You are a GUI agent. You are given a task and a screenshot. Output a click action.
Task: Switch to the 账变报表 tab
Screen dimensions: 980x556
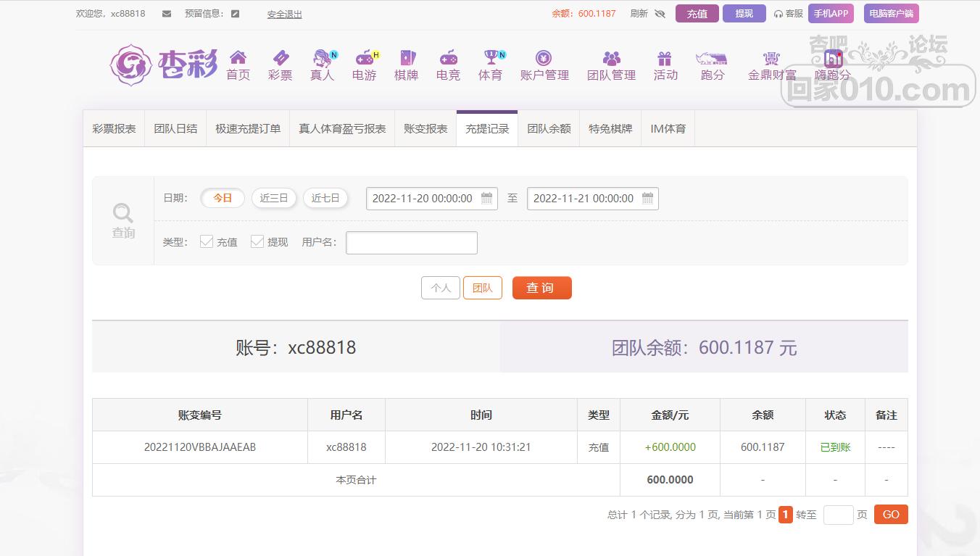425,129
